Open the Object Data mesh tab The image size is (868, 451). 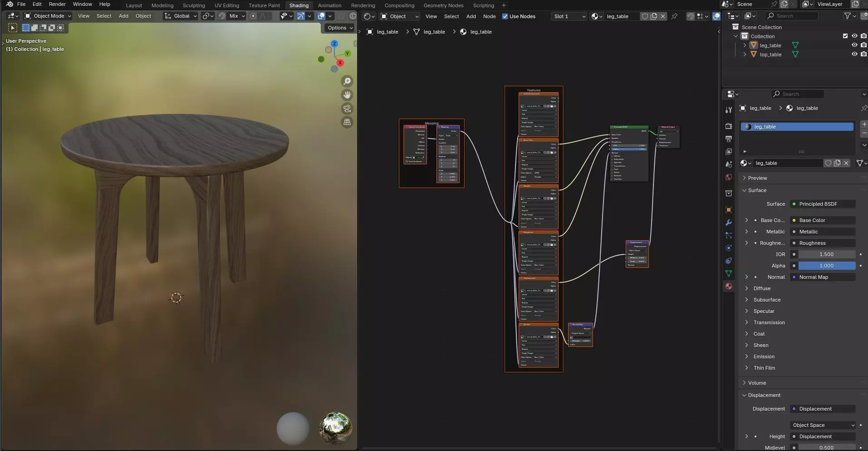(x=729, y=273)
